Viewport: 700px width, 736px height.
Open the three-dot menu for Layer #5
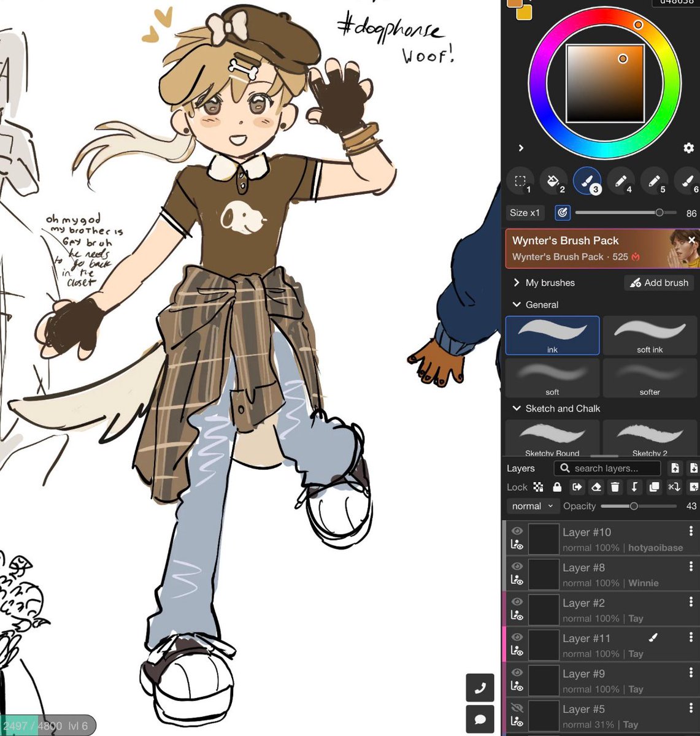(691, 708)
